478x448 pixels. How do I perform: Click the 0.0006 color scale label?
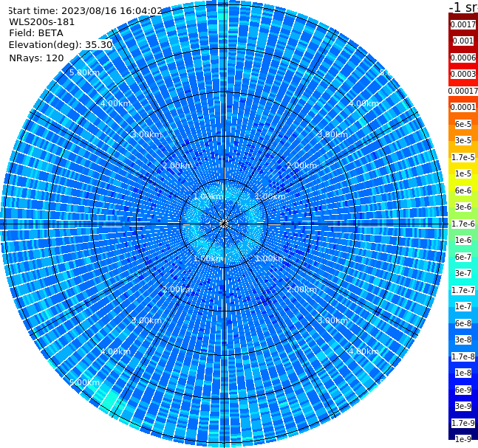[463, 58]
